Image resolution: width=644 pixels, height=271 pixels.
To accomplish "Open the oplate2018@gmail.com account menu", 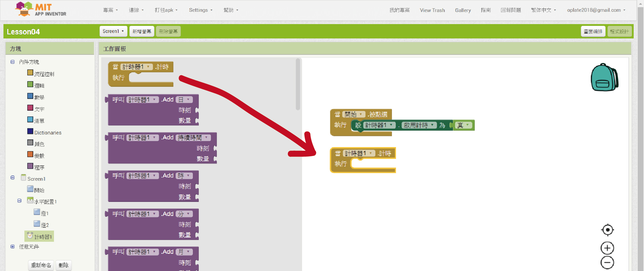I will click(596, 10).
